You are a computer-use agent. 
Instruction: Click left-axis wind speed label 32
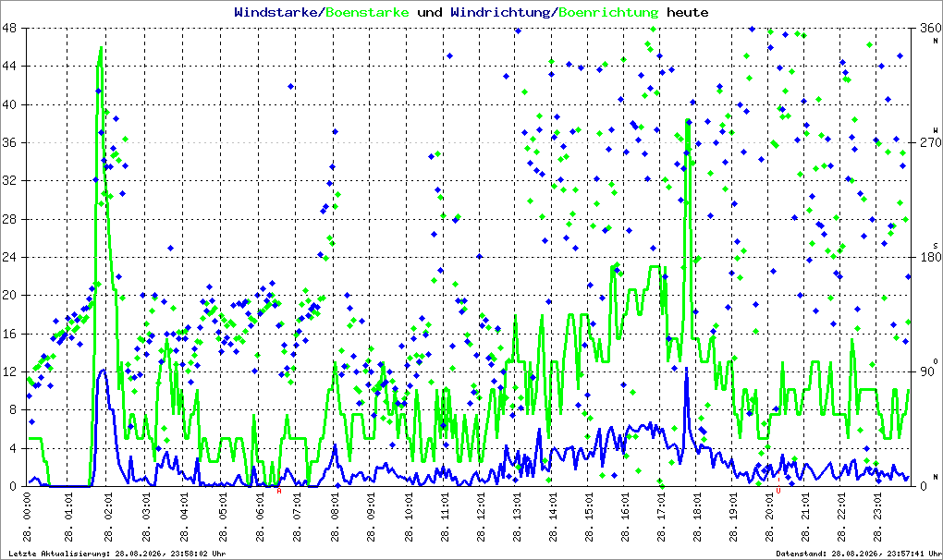click(9, 181)
